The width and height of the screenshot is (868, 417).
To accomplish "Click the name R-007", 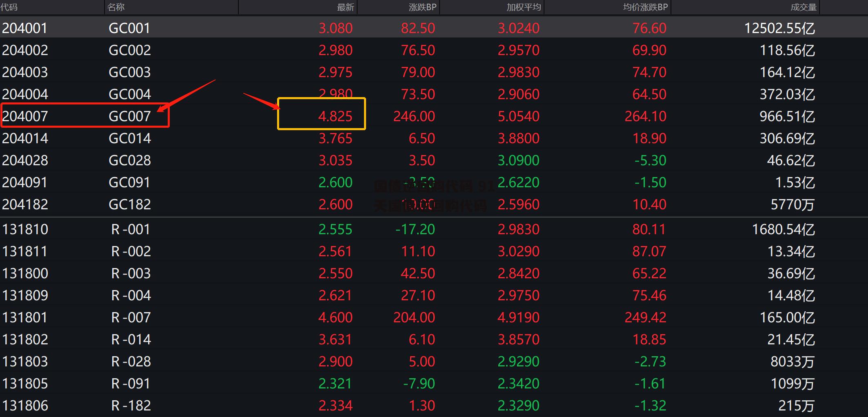I will (x=131, y=317).
